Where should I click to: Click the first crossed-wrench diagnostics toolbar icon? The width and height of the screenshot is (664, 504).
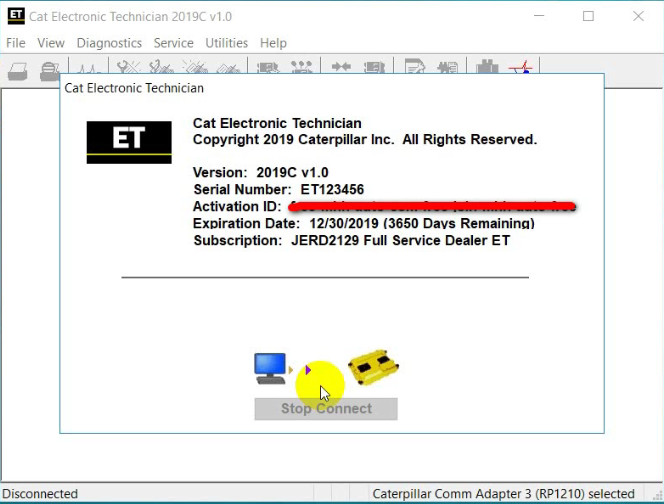[x=128, y=69]
